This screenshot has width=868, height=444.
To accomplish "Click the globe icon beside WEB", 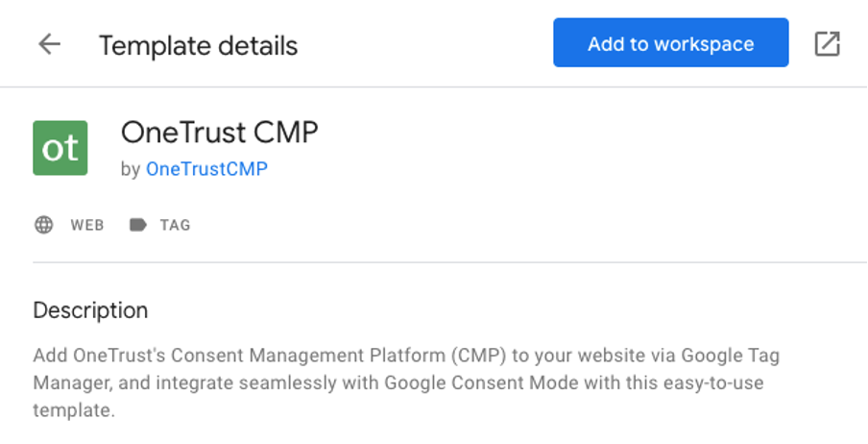I will (x=43, y=225).
